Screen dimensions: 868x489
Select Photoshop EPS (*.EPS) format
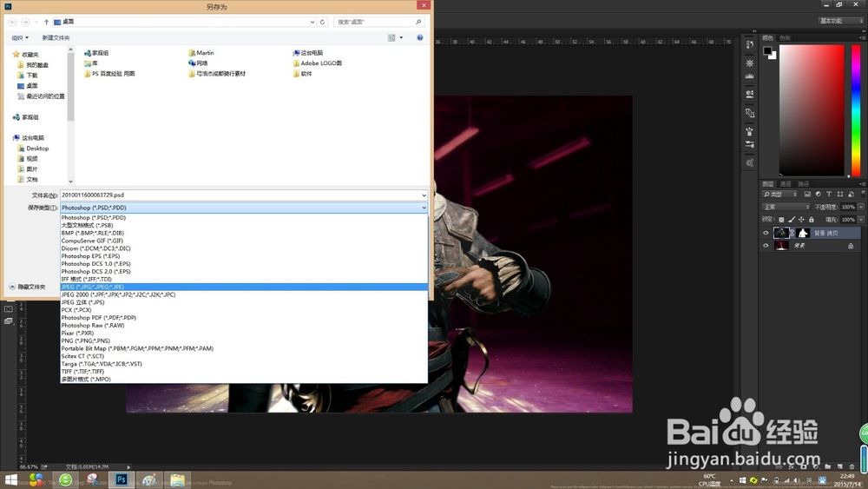(244, 256)
